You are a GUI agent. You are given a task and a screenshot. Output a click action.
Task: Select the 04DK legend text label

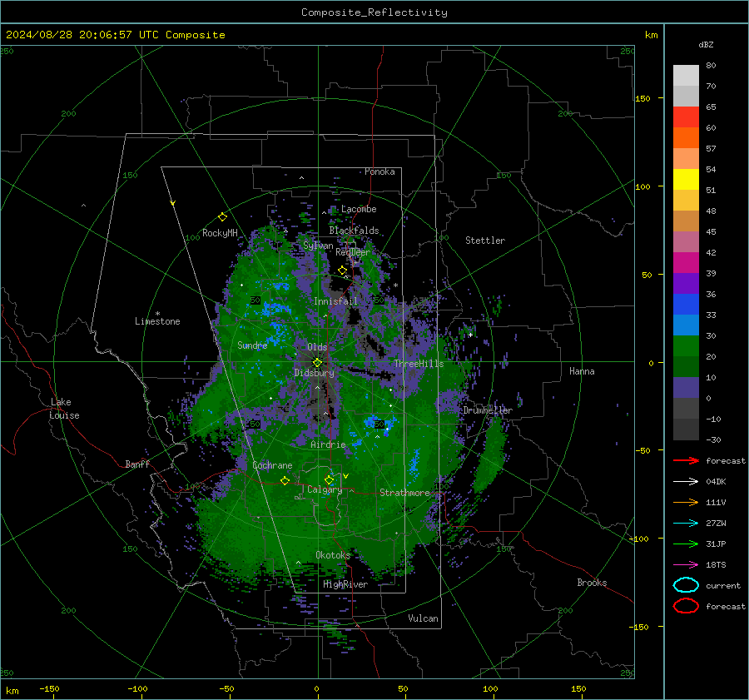(716, 481)
